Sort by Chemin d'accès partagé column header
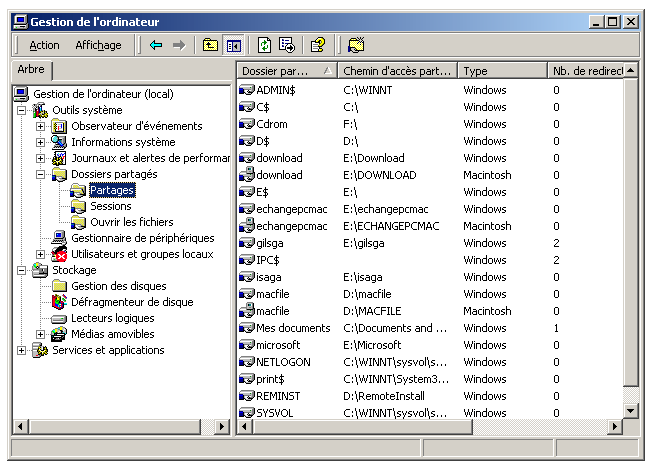The height and width of the screenshot is (469, 649). (397, 71)
